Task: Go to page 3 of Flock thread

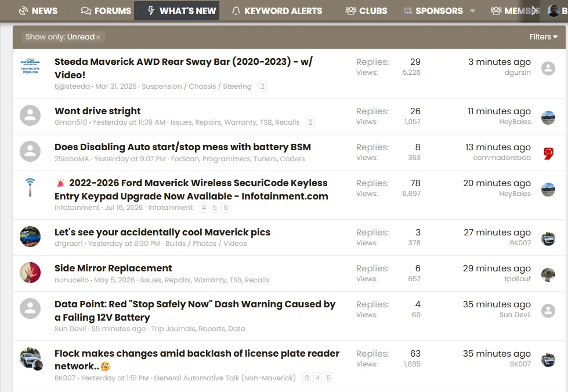Action: [307, 378]
